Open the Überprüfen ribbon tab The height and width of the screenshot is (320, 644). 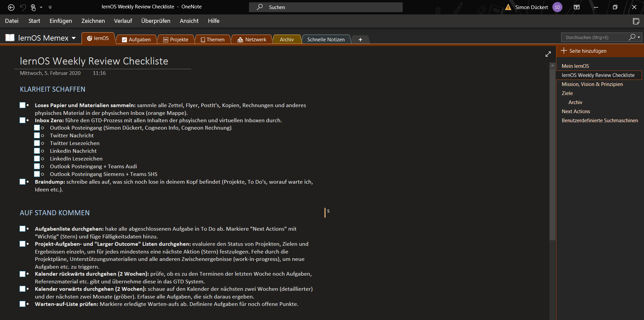pos(156,21)
